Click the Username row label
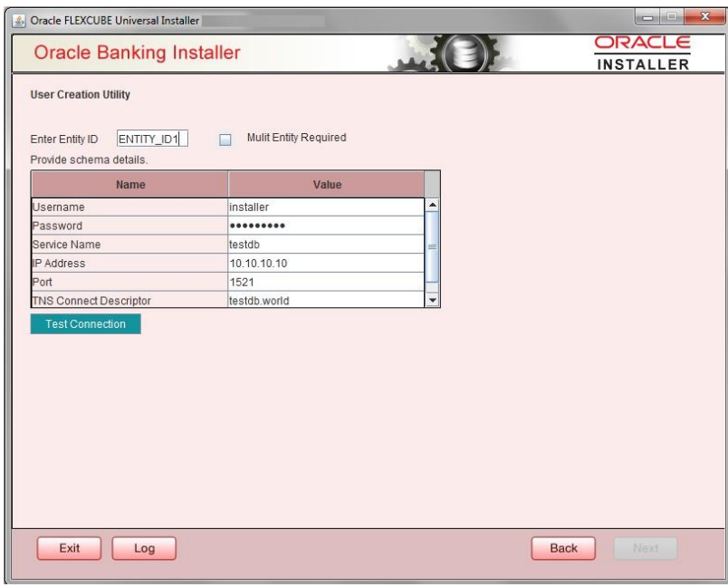 (x=129, y=207)
